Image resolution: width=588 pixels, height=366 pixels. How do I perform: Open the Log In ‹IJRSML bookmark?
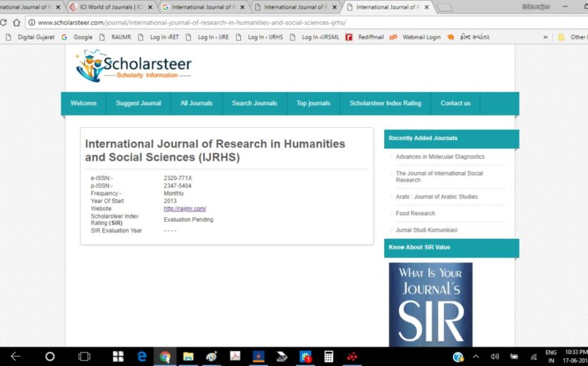(x=314, y=37)
